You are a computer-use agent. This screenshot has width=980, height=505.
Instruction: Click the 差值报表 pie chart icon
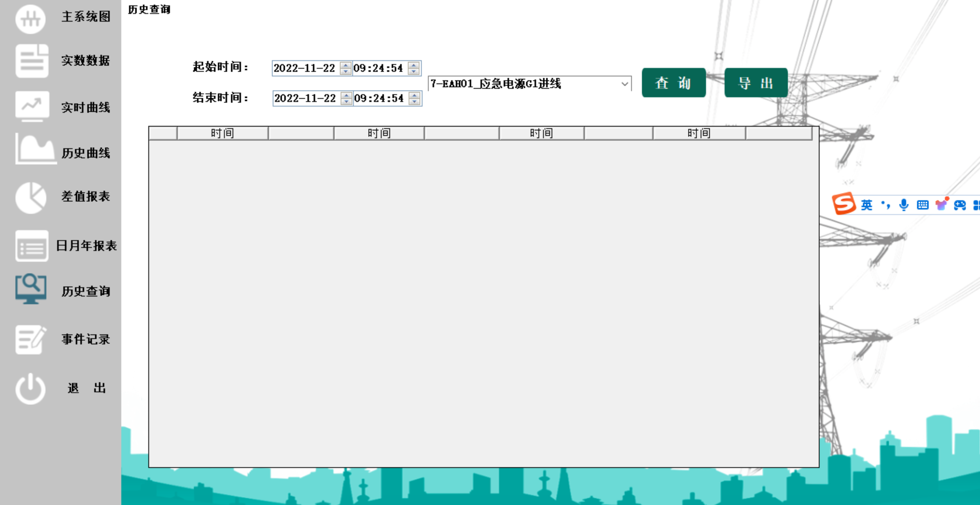click(x=30, y=197)
